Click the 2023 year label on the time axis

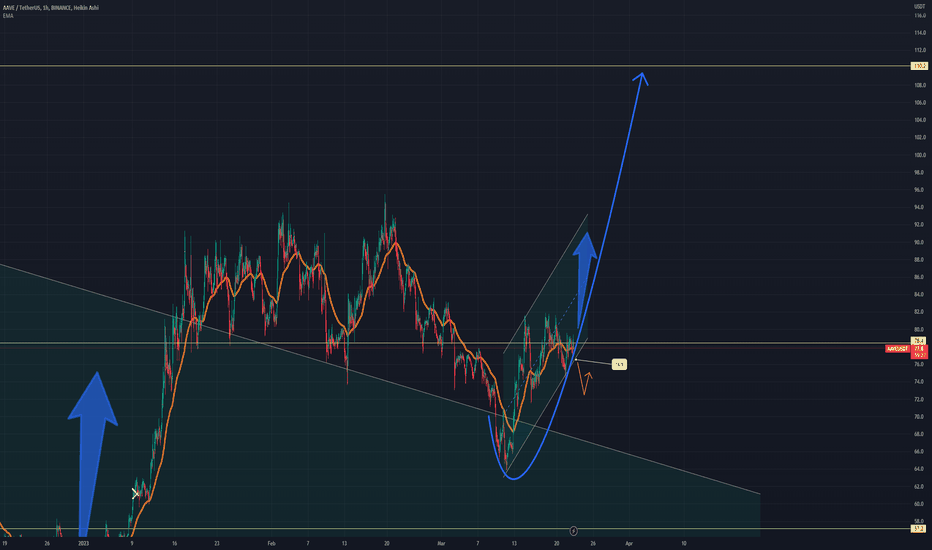coord(83,543)
